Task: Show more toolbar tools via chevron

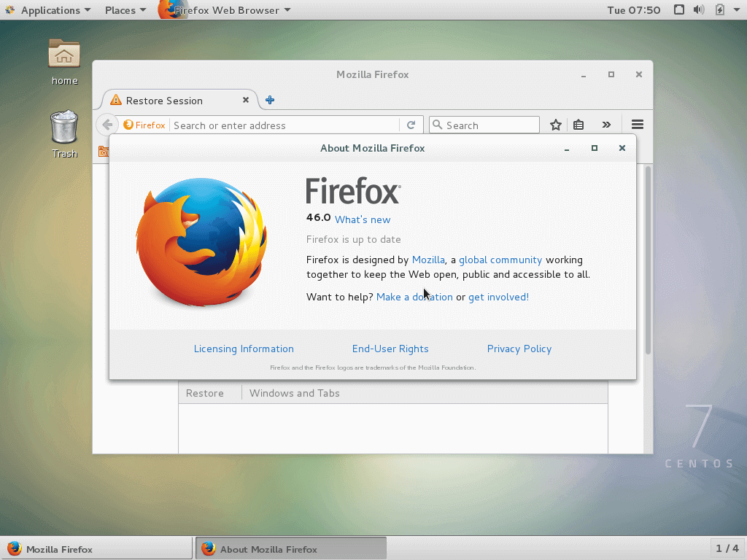Action: (606, 125)
